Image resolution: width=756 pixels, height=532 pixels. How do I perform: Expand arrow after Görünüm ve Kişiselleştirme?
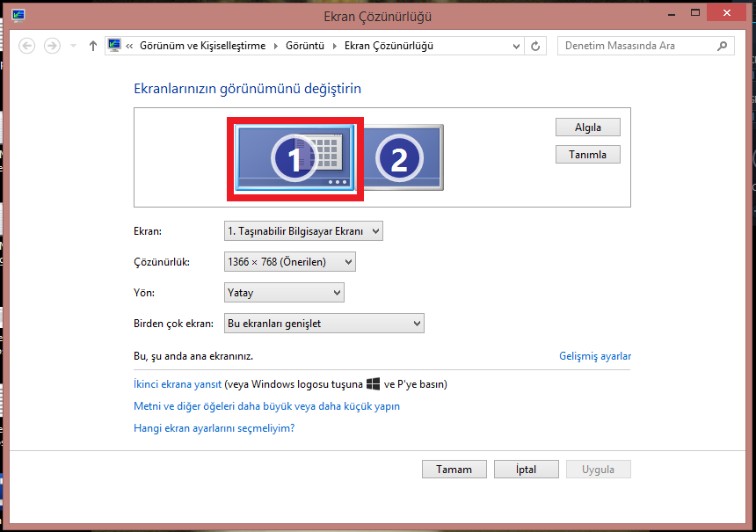click(276, 46)
